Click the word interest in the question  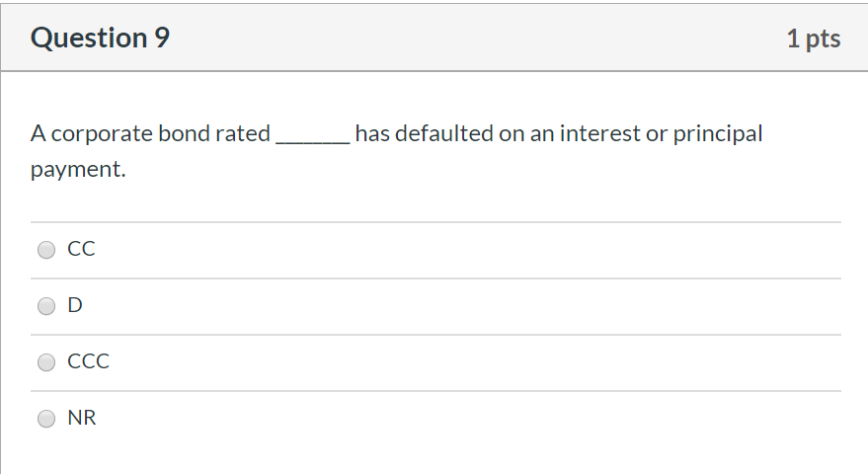click(599, 134)
